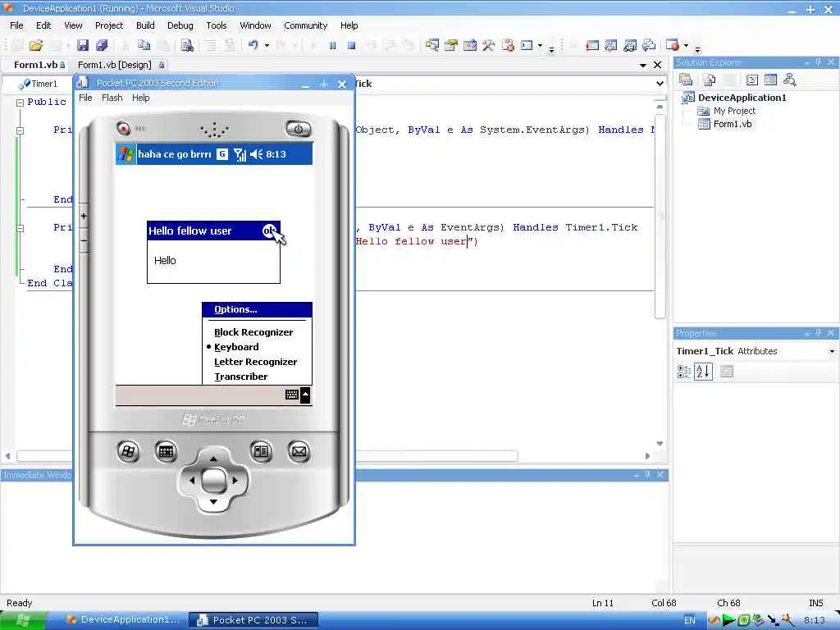Click Solution Explorer's View Code icon
Screen dimensions: 840x630
pos(752,80)
